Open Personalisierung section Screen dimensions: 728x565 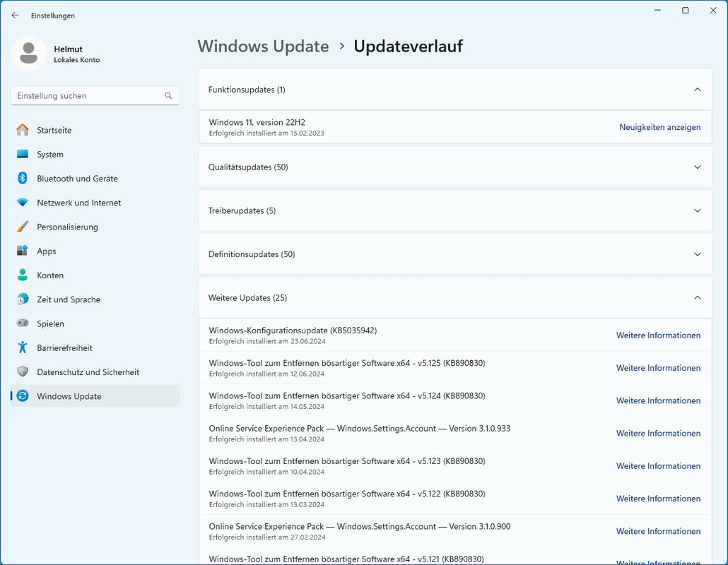pyautogui.click(x=67, y=227)
